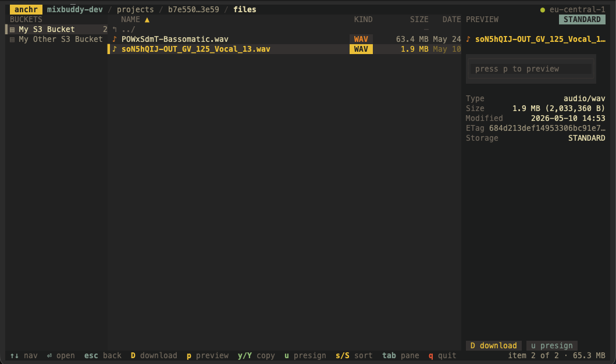Click the p preview footer hint

(x=208, y=356)
